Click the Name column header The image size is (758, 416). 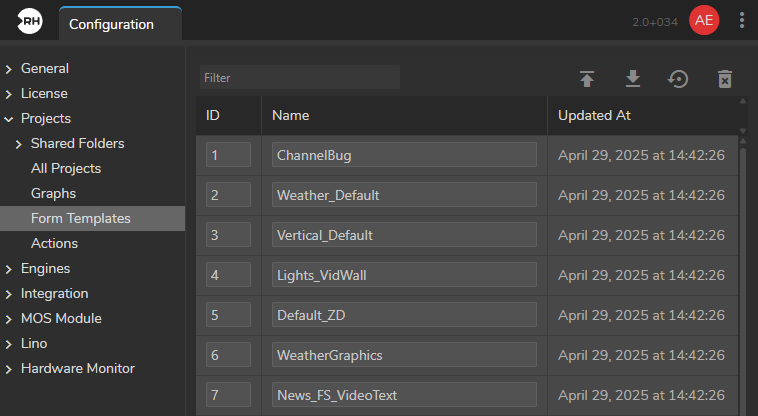tap(404, 115)
